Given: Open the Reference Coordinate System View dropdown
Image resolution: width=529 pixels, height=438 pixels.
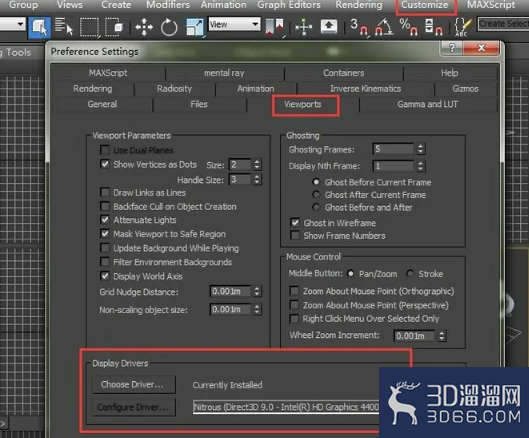Looking at the screenshot, I should coord(234,24).
